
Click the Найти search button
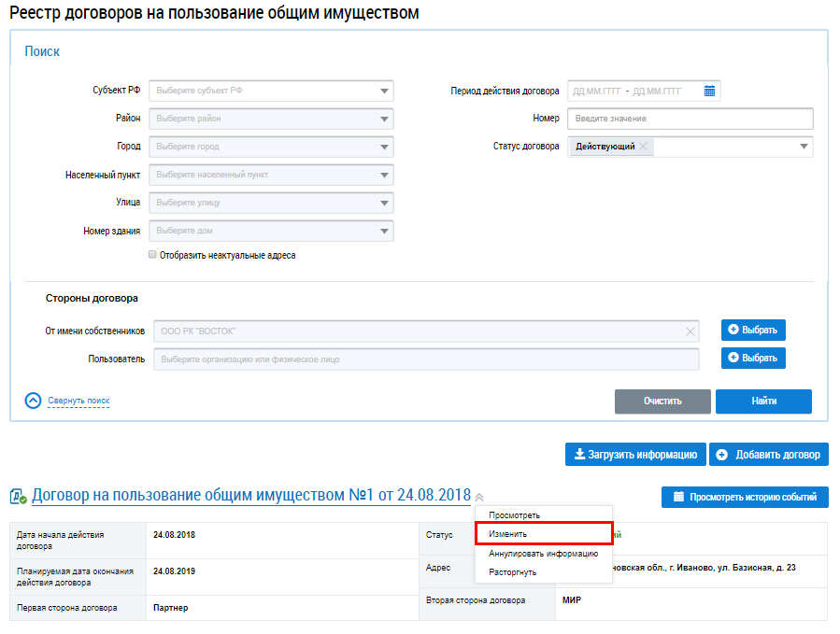click(x=763, y=402)
